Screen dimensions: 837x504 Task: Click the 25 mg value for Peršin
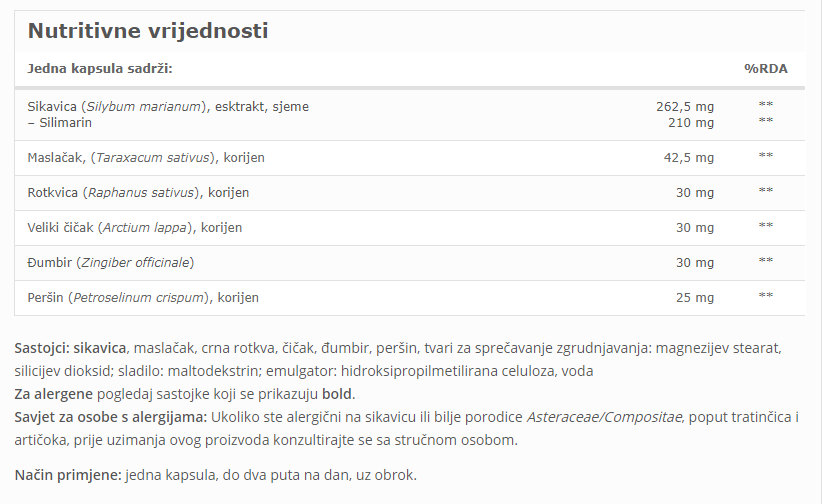point(695,298)
